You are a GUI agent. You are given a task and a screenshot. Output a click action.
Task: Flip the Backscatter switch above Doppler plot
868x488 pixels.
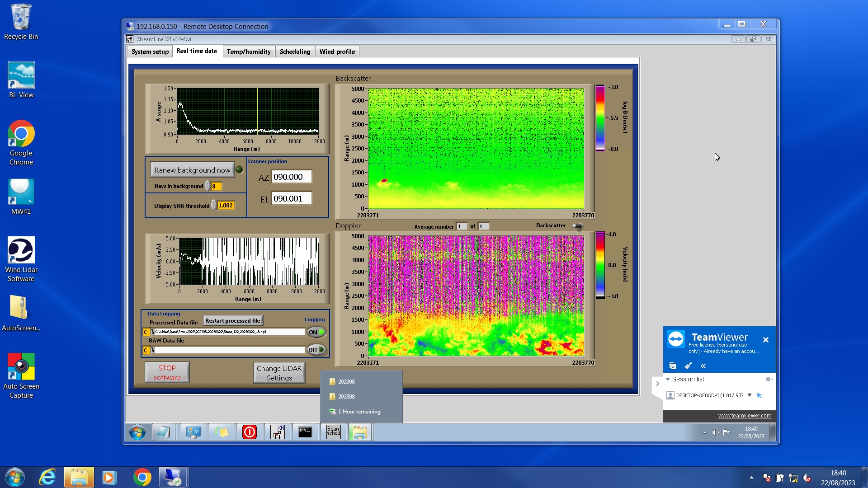[577, 226]
